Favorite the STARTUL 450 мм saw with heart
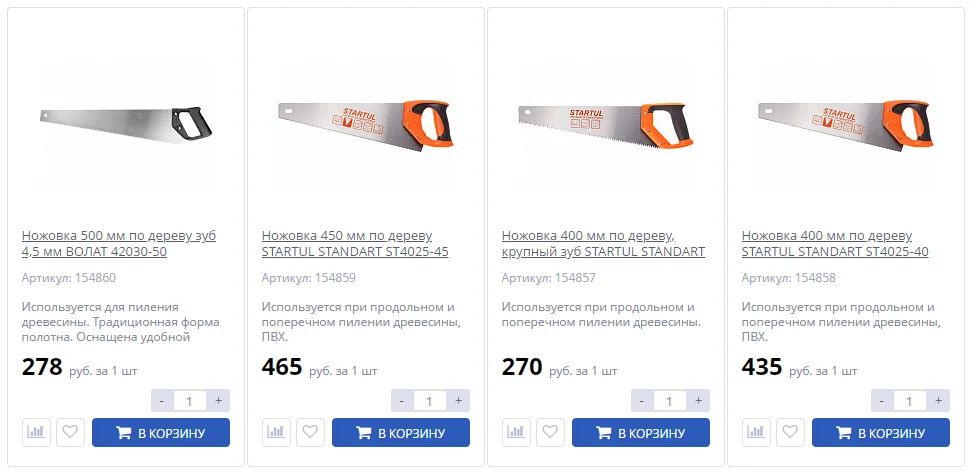This screenshot has width=972, height=474. pos(310,432)
